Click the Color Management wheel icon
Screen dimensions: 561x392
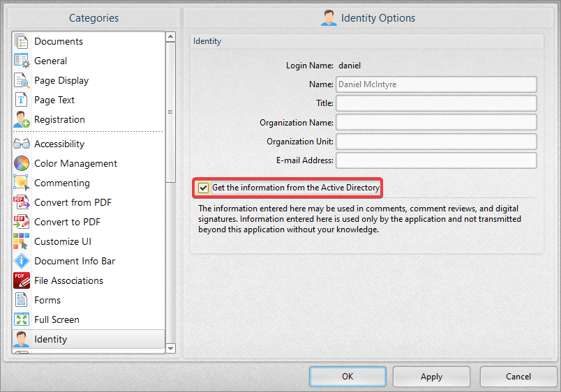point(22,163)
